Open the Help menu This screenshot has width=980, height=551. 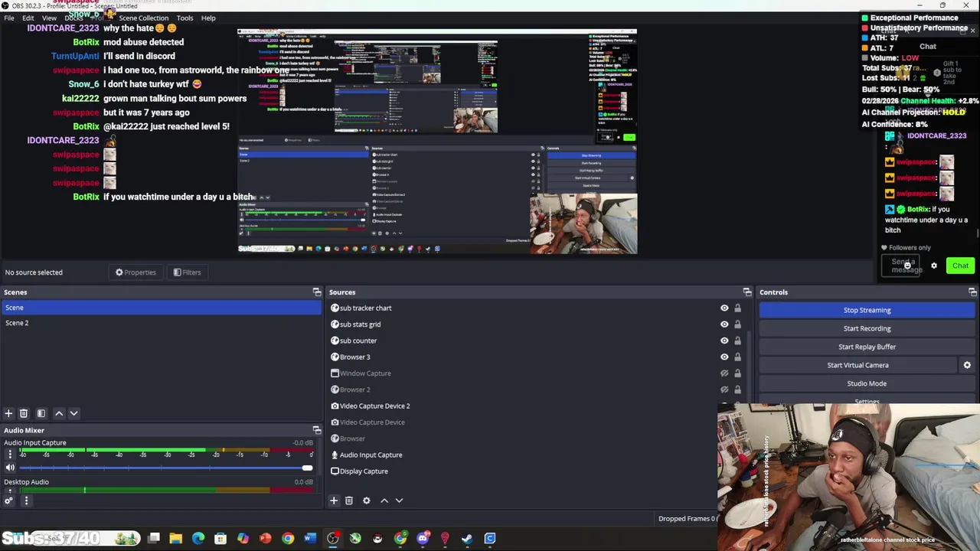point(208,18)
